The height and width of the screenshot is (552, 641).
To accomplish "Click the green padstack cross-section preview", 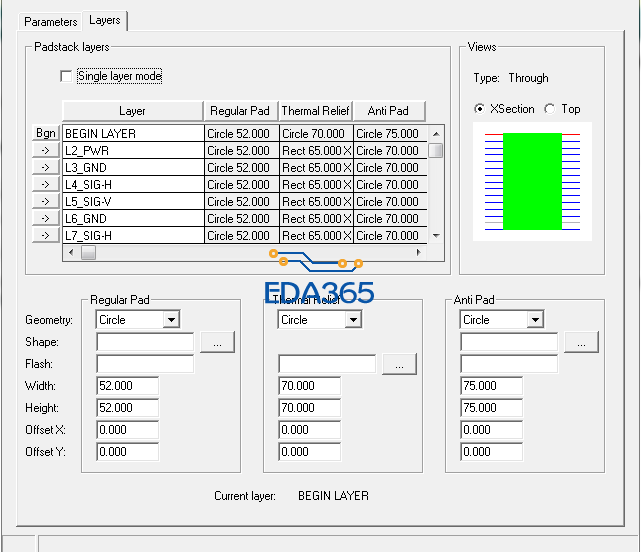I will [532, 182].
